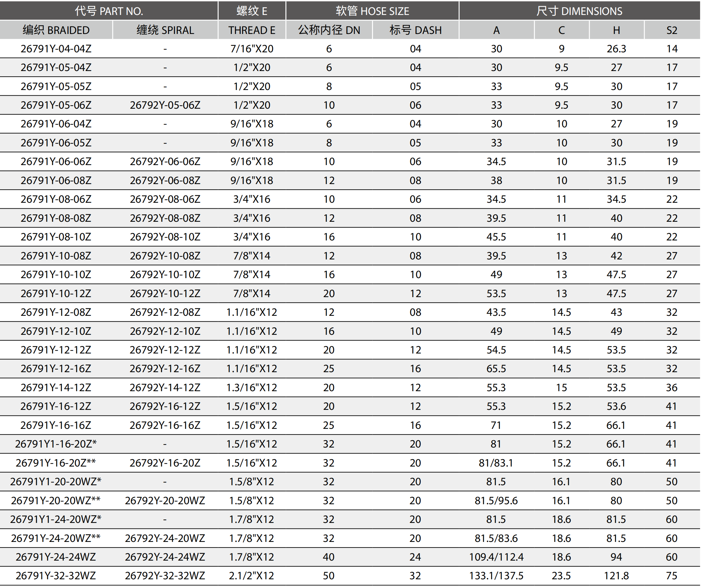
Task: Click the SPIRAL column header
Action: tap(165, 30)
